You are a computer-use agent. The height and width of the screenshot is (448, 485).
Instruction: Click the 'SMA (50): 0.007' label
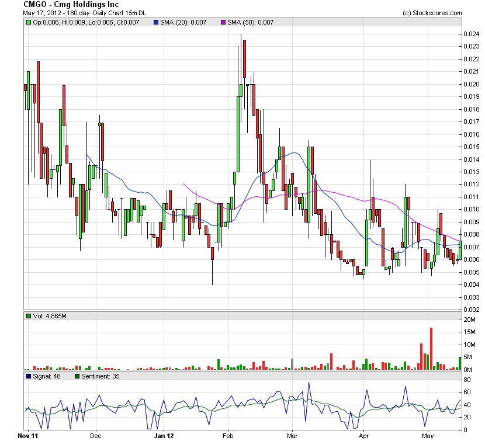pos(251,22)
